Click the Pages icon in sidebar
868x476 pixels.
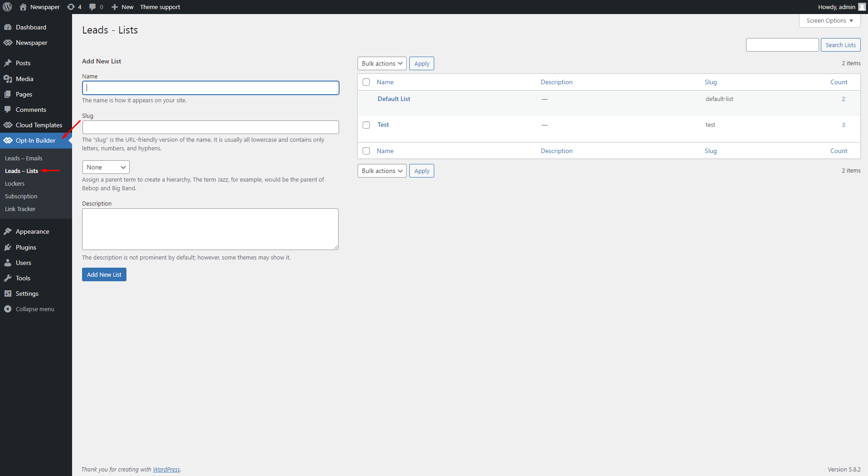(8, 94)
